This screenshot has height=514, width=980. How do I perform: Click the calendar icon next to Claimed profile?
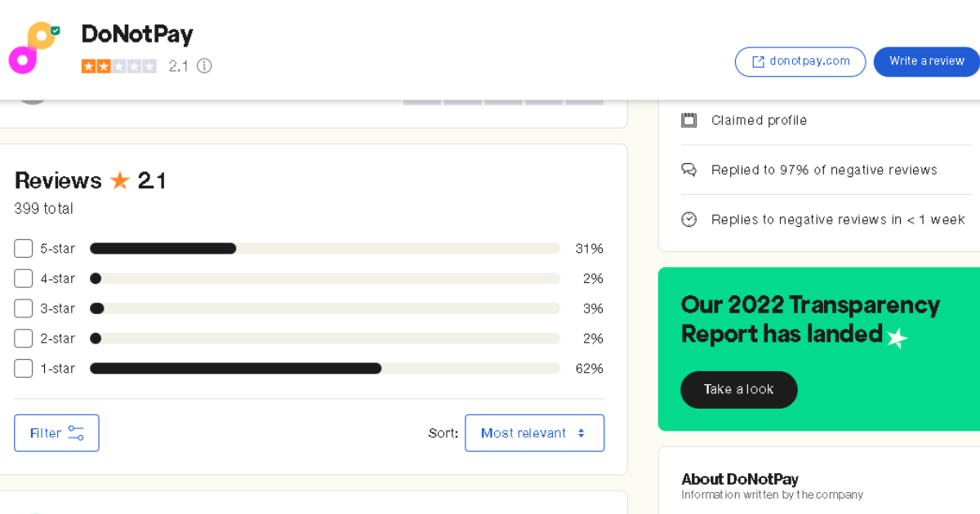[x=689, y=121]
